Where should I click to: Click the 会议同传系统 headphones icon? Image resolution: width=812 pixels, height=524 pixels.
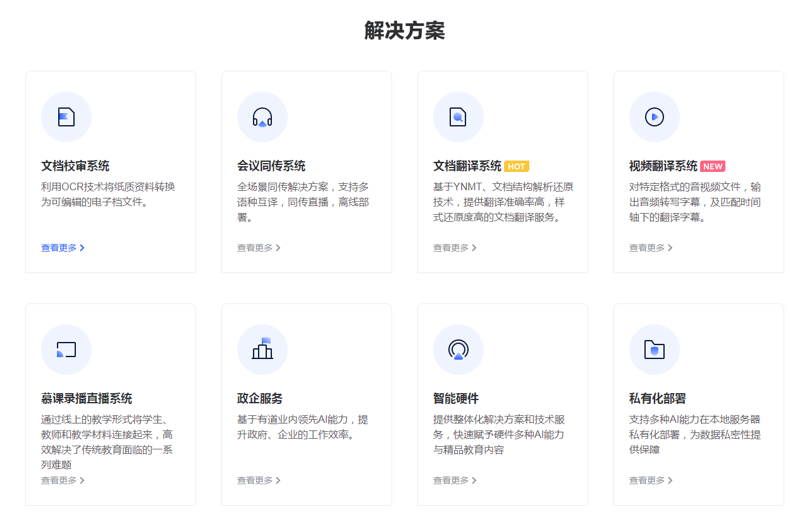pos(262,117)
